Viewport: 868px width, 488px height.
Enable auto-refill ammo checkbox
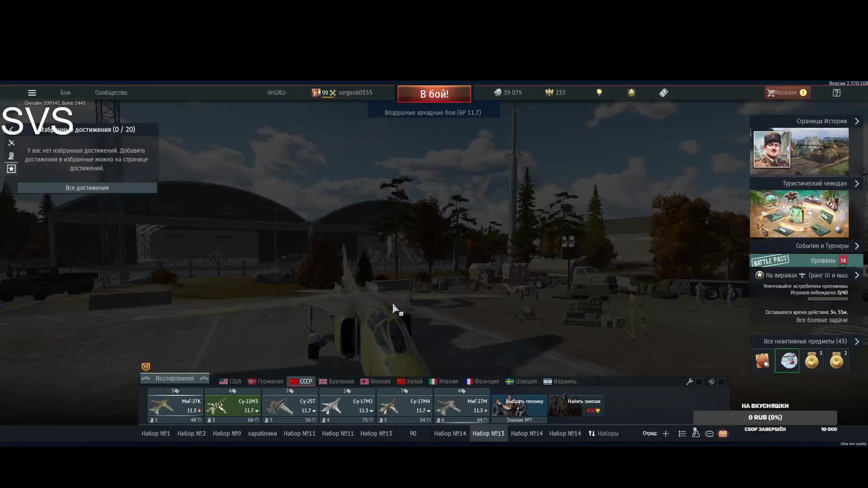722,382
